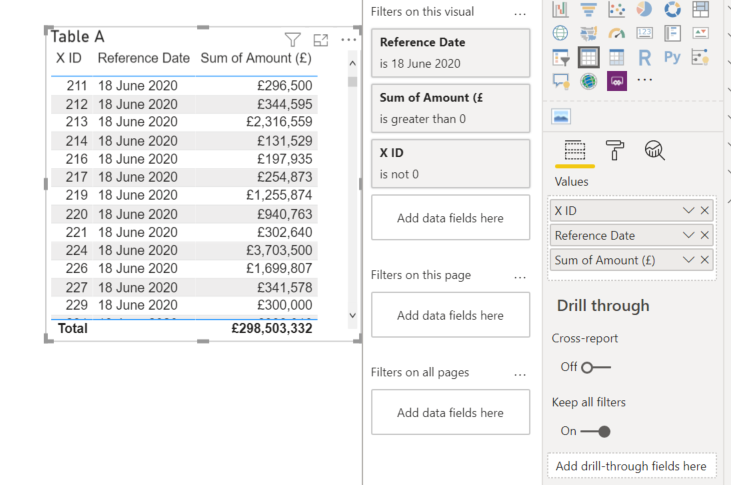Viewport: 731px width, 485px height.
Task: Select the Table visualization icon
Action: [x=588, y=57]
